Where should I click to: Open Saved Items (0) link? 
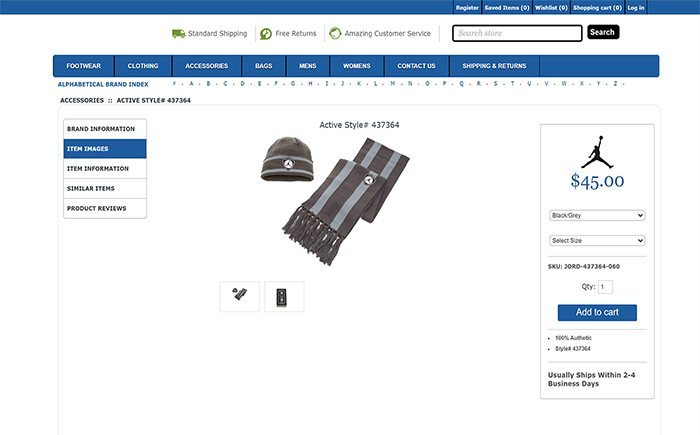[507, 8]
